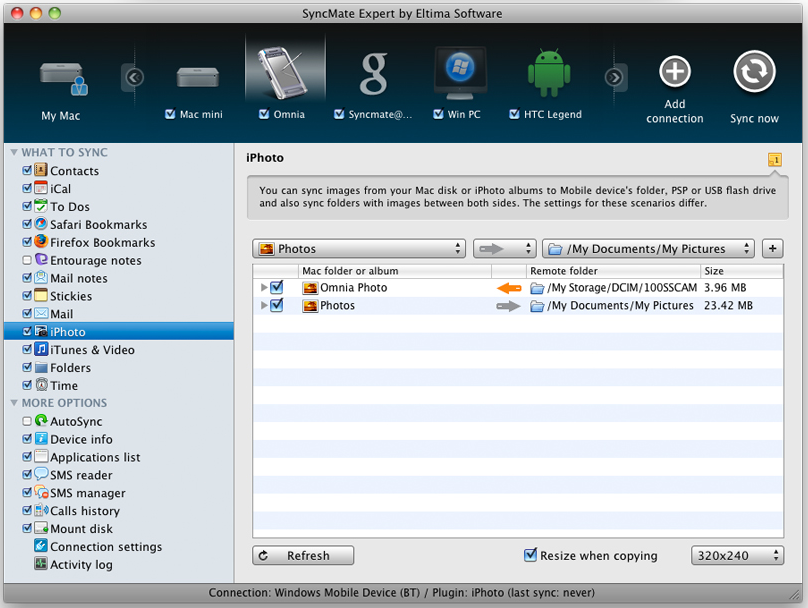
Task: Click the Sync now icon
Action: tap(754, 73)
